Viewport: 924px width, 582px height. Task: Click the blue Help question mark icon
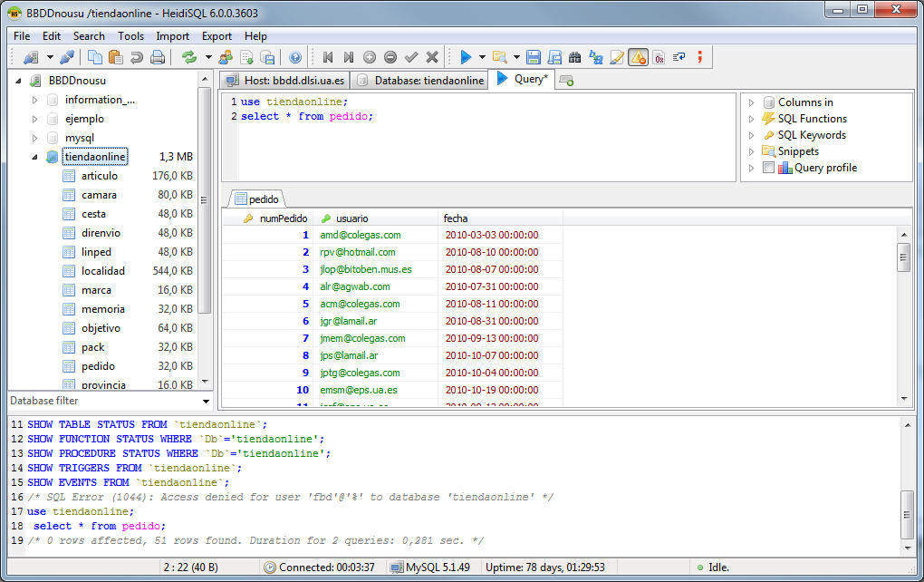(295, 57)
